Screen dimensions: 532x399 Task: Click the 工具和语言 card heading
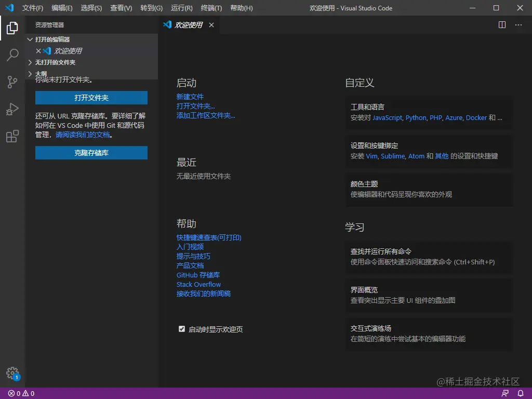tap(367, 107)
